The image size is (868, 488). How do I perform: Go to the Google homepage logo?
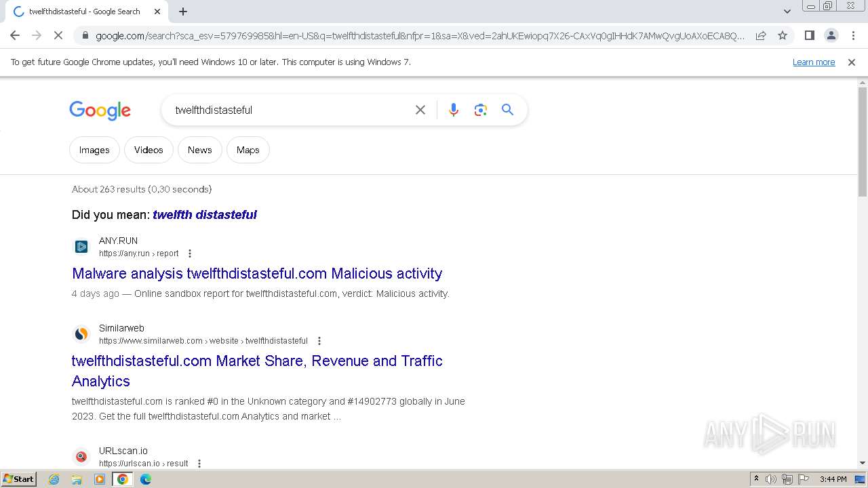click(100, 110)
